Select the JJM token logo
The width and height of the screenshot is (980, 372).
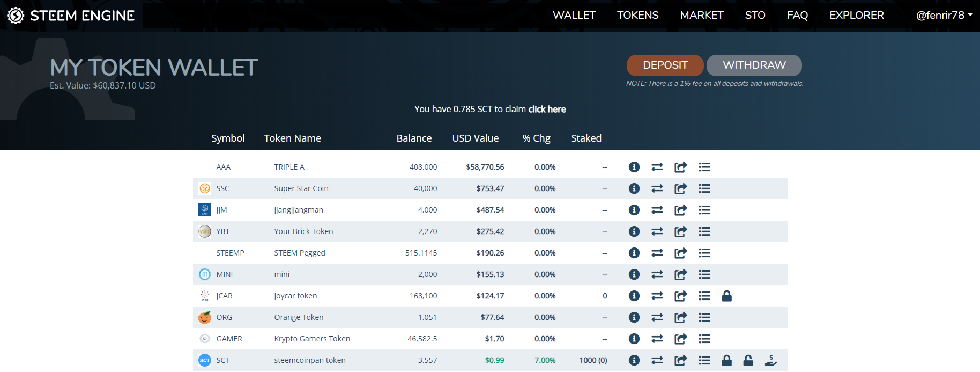point(205,210)
